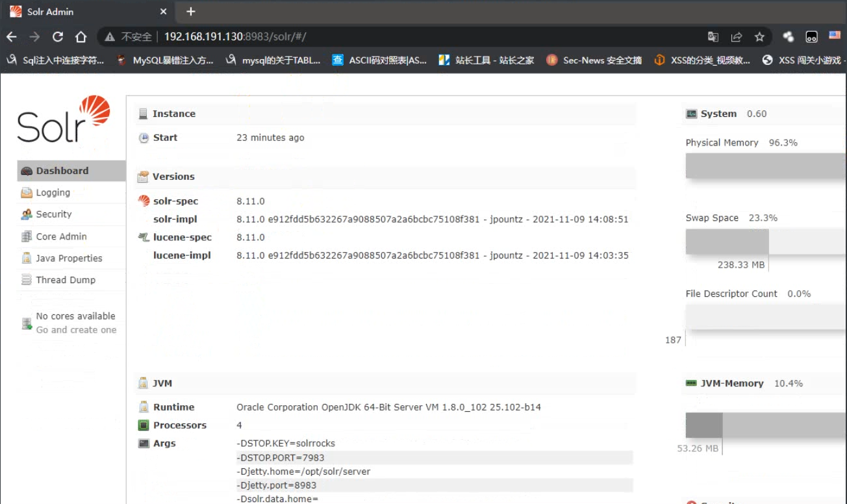Click the share page icon
This screenshot has width=847, height=504.
pos(737,37)
